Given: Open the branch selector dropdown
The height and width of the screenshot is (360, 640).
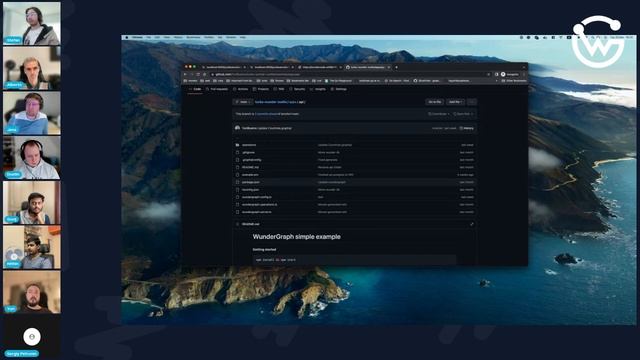Looking at the screenshot, I should click(242, 102).
